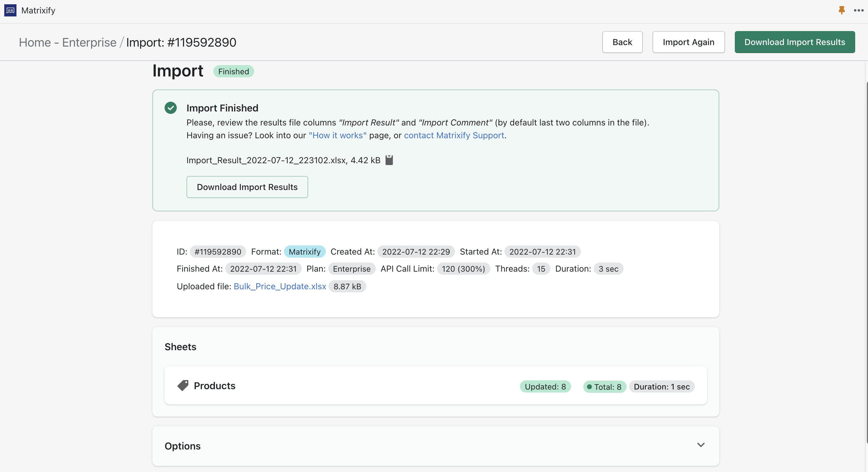Go to Home - Enterprise breadcrumb
This screenshot has width=868, height=472.
[x=67, y=42]
